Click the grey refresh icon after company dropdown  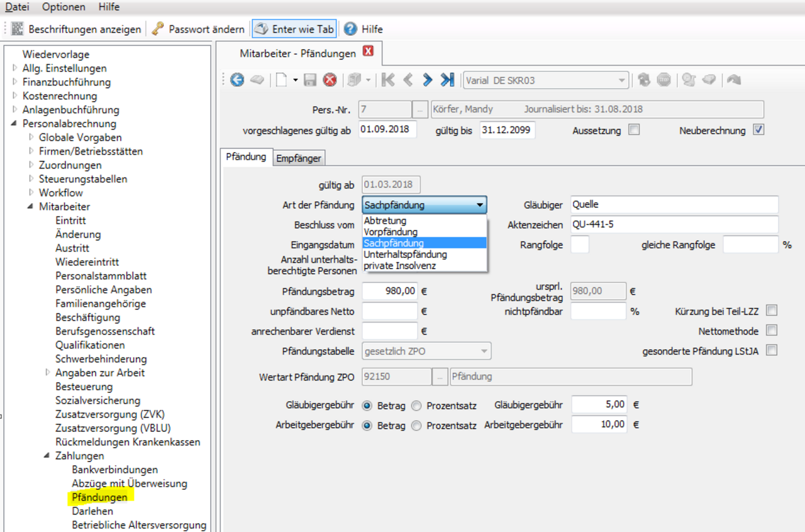tap(644, 80)
